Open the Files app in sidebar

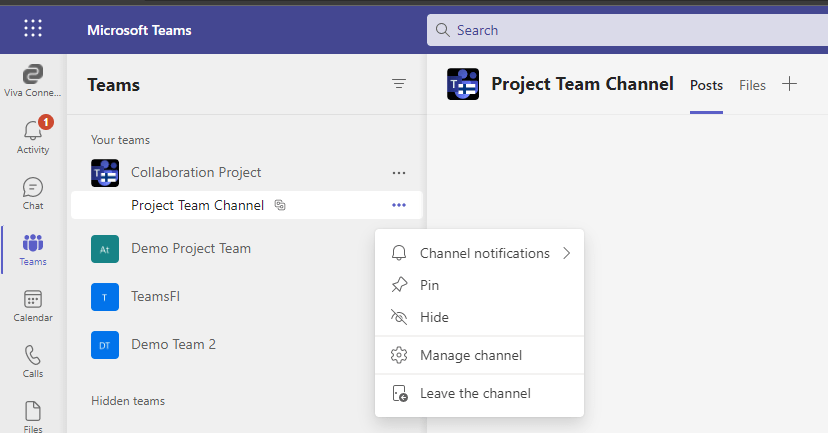click(33, 415)
